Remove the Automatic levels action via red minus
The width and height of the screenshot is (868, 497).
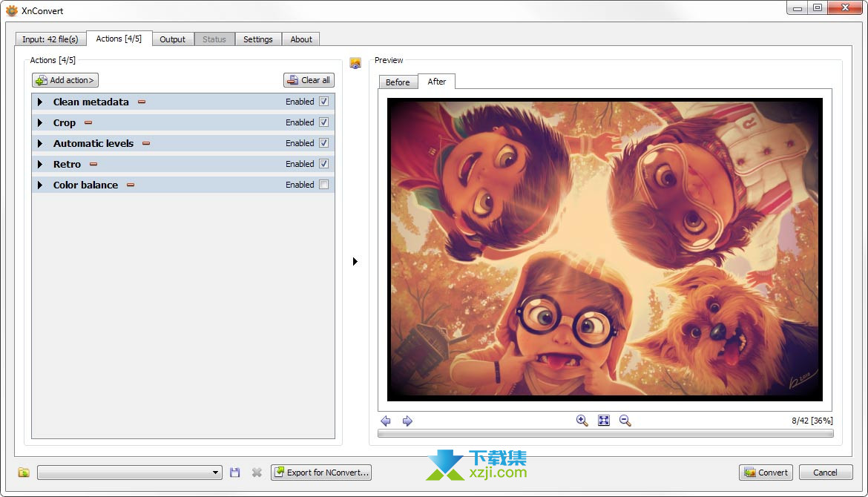point(146,143)
